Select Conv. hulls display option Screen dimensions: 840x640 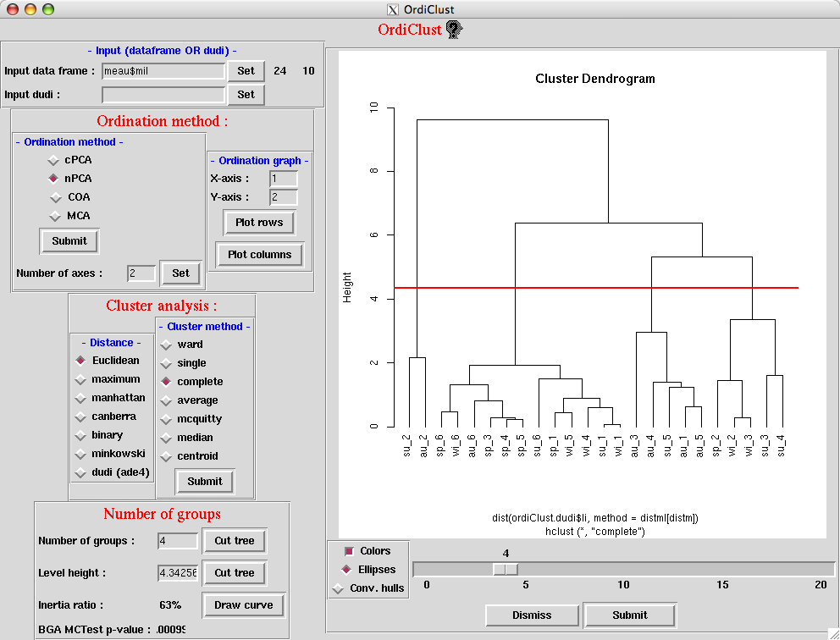point(339,588)
